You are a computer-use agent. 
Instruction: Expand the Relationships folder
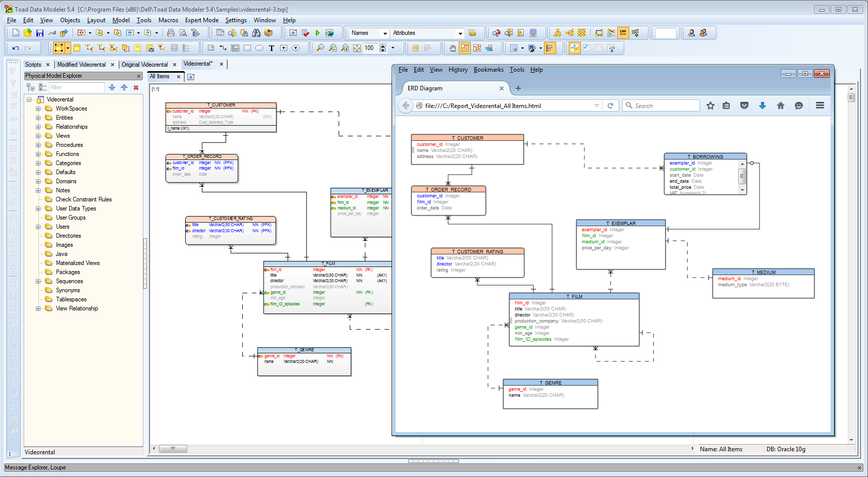pyautogui.click(x=39, y=126)
